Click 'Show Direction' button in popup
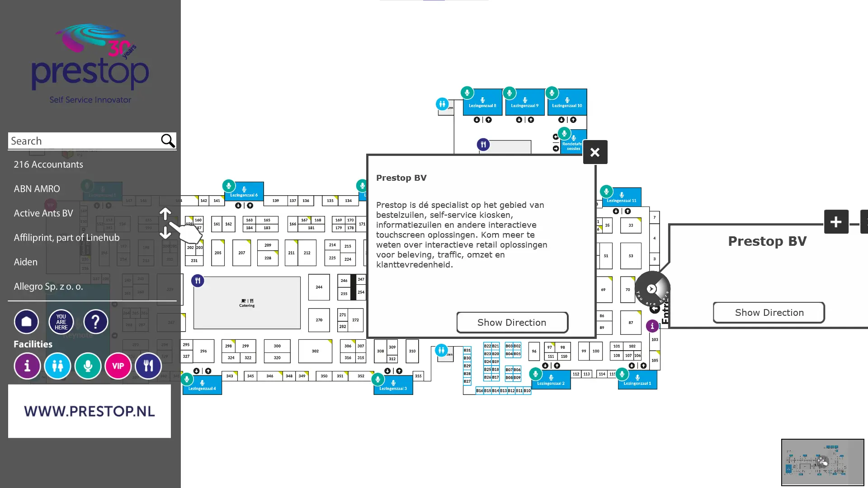This screenshot has height=488, width=868. [511, 322]
